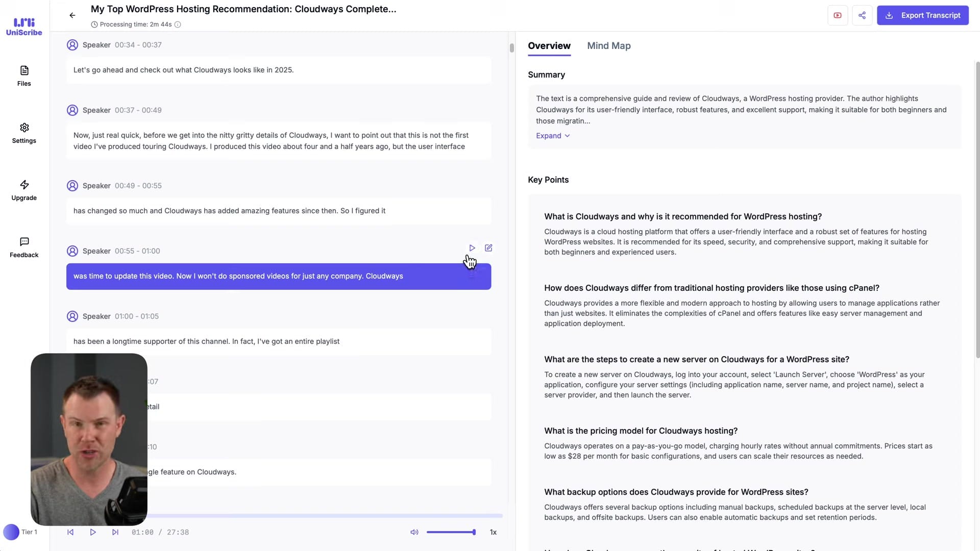Screen dimensions: 980x551
Task: Select the segment ending 'feature on Cloudways.'
Action: 320,472
